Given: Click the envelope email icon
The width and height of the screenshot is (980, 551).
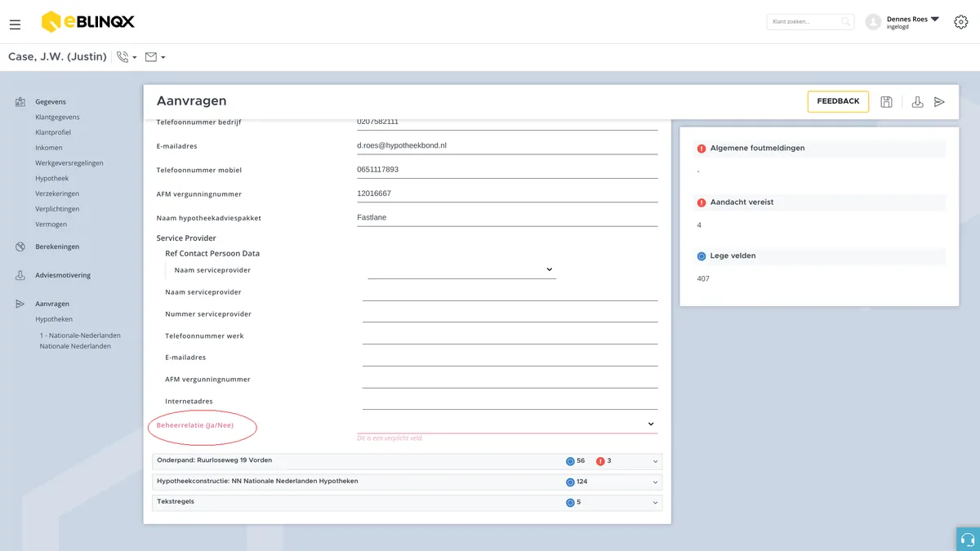Looking at the screenshot, I should pos(151,57).
